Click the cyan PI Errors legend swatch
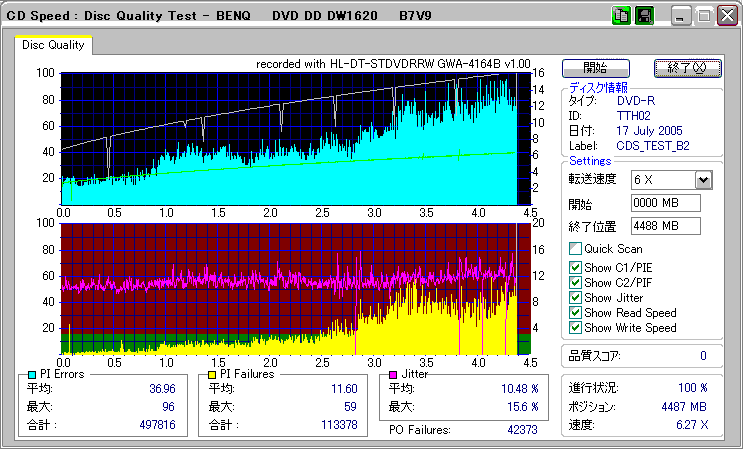 [32, 374]
